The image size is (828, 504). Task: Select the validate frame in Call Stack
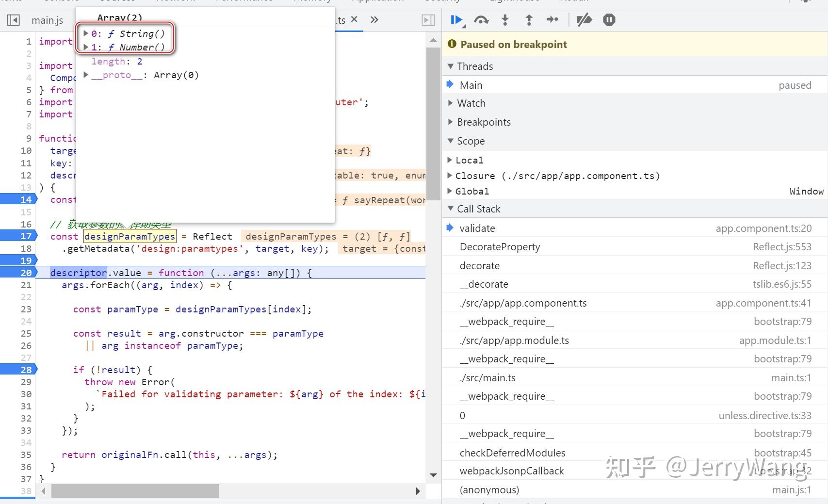tap(477, 228)
